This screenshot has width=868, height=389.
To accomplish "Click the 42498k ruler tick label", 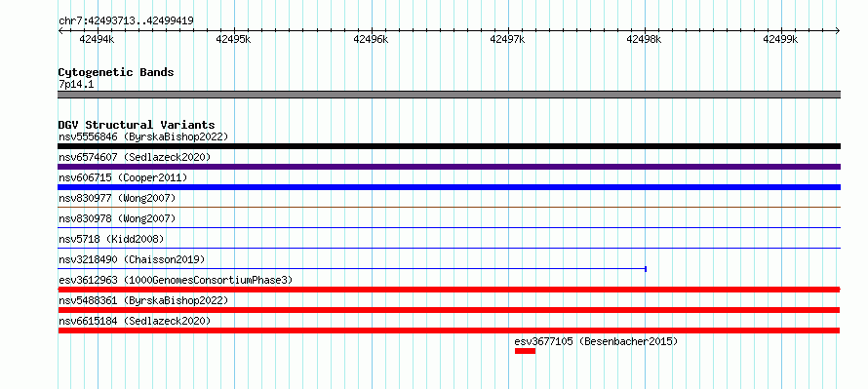I will click(x=644, y=39).
